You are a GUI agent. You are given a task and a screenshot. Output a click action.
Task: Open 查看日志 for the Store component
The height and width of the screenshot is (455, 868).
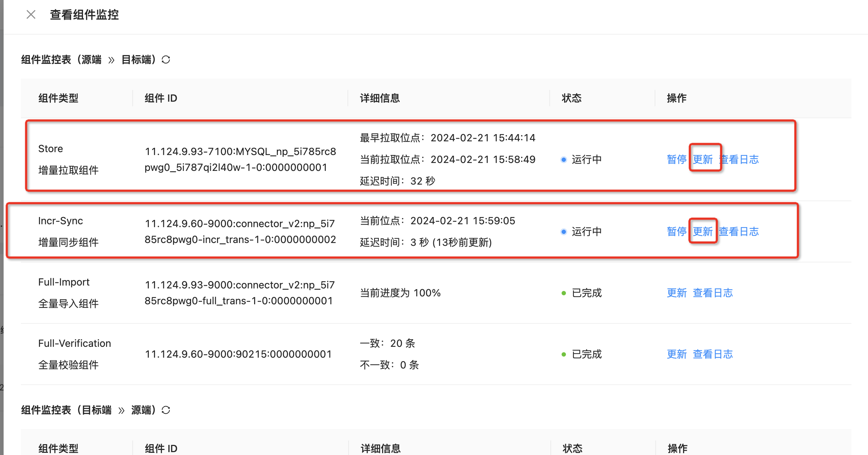(x=739, y=159)
